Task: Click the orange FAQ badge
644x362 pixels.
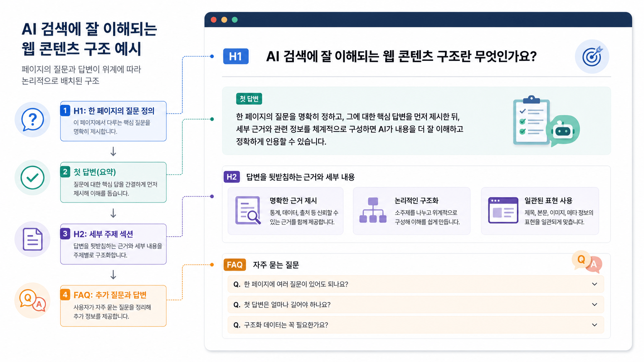Action: [235, 265]
